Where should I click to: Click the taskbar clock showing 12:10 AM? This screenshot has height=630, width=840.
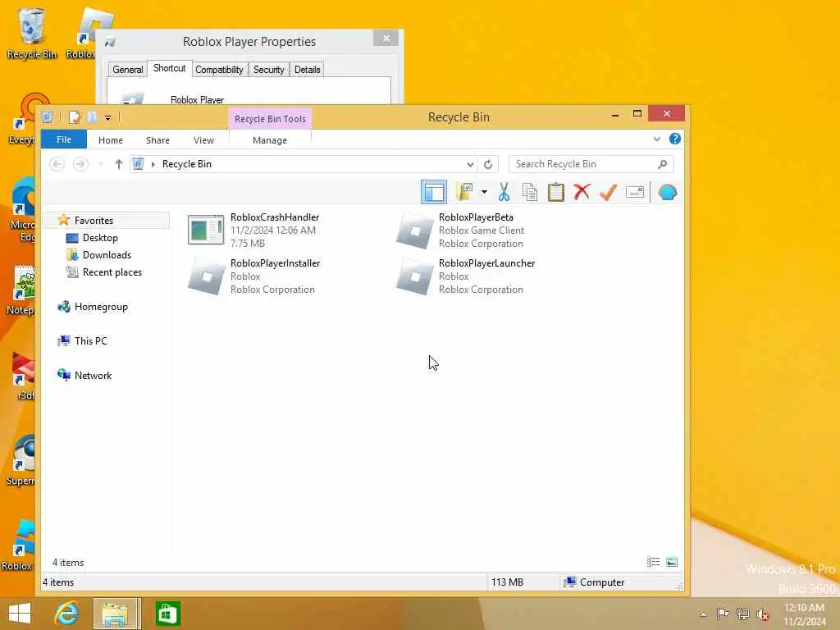click(804, 614)
